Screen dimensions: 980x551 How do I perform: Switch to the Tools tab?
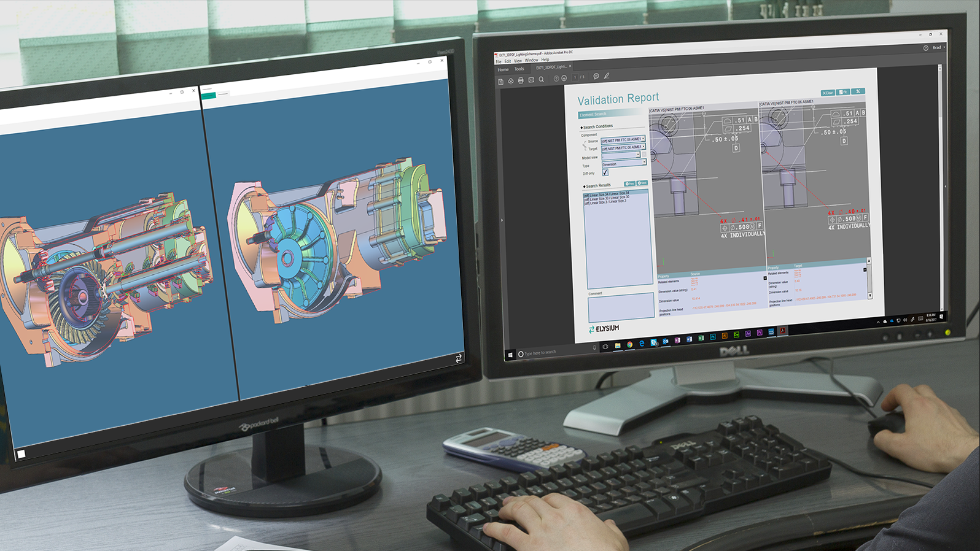click(x=519, y=69)
